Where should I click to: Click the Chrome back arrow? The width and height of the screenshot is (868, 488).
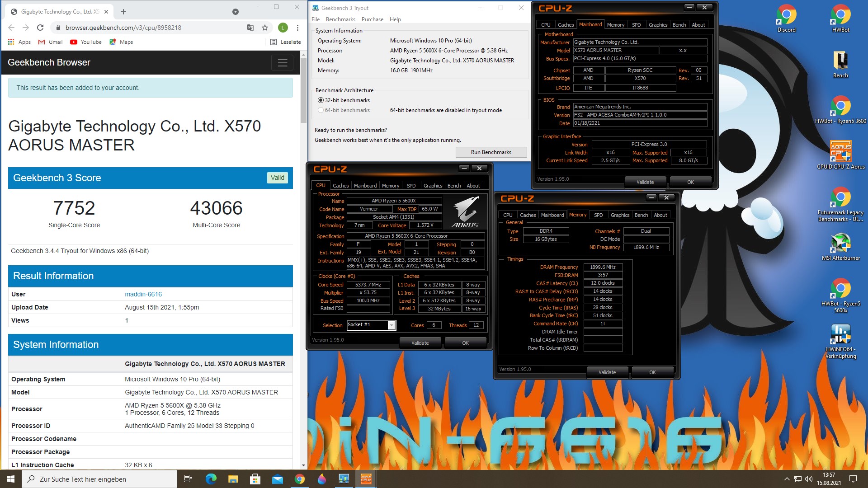click(x=11, y=28)
